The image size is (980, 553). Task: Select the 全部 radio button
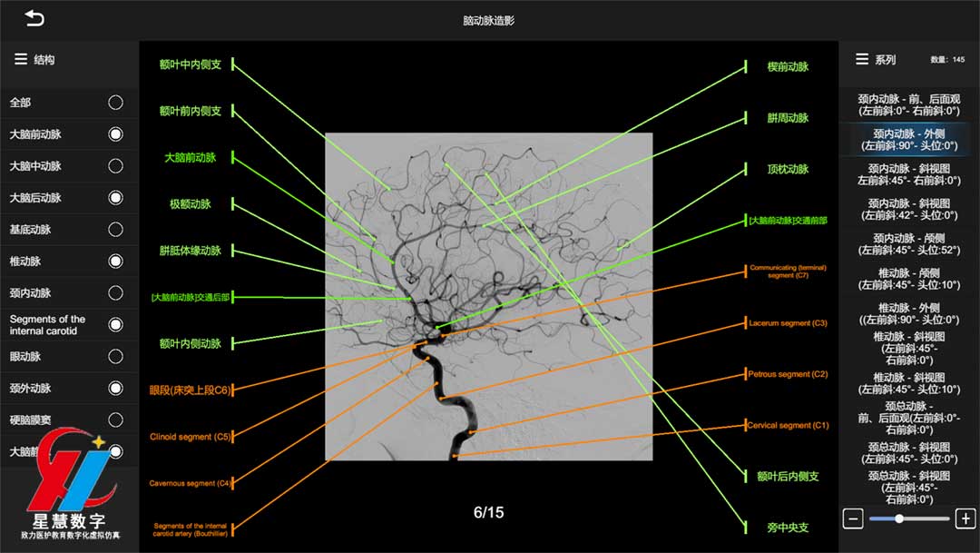[115, 103]
